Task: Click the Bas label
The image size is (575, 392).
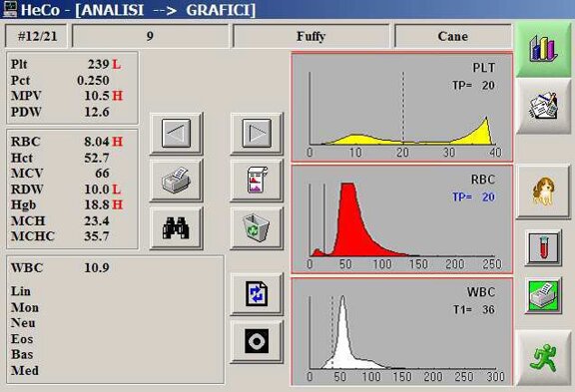Action: tap(22, 355)
